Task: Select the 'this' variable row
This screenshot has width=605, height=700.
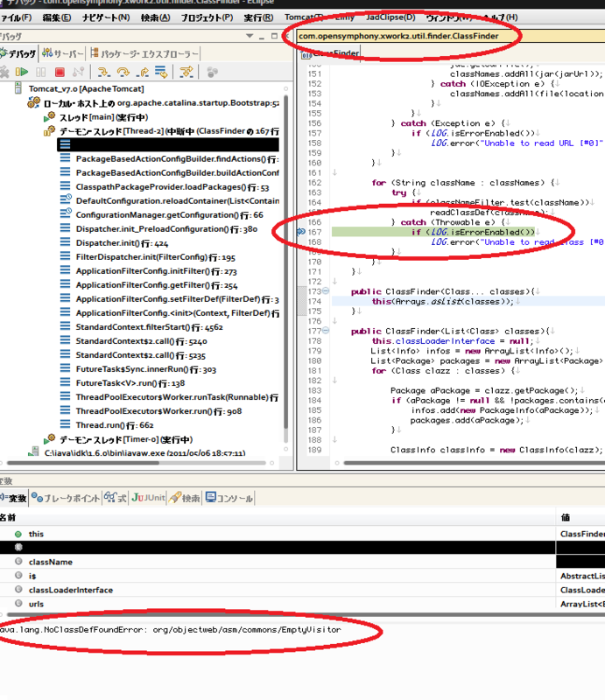Action: [x=303, y=534]
